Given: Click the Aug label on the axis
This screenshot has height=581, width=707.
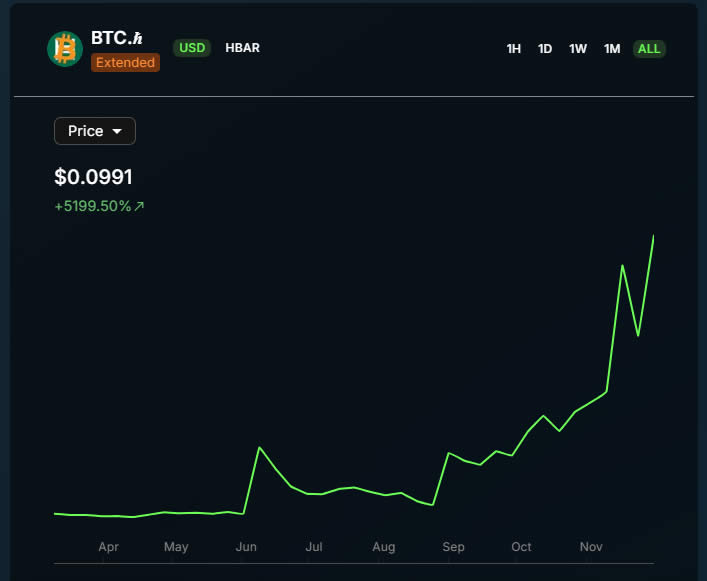Looking at the screenshot, I should point(384,547).
